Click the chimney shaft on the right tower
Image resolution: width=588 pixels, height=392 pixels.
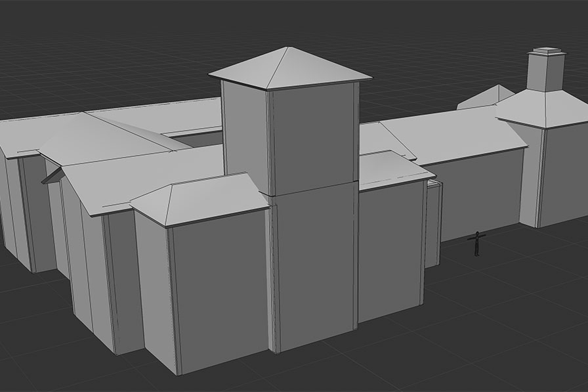tap(545, 74)
